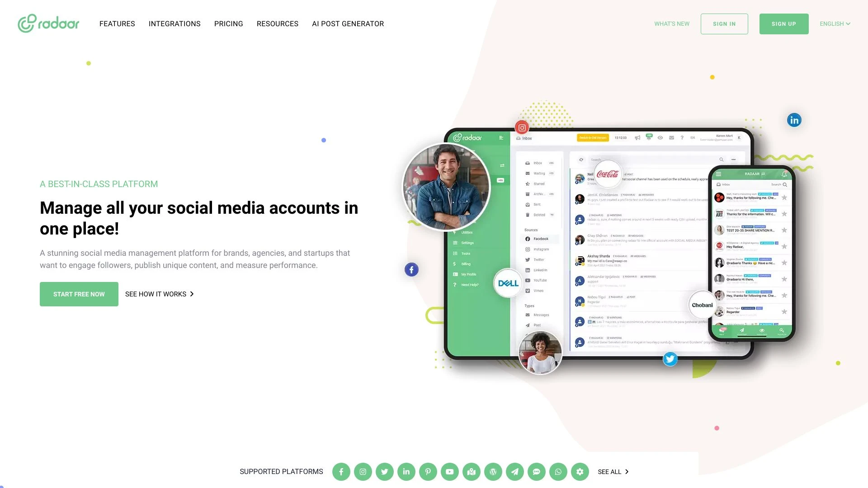
Task: Click the SIGN IN button
Action: [724, 24]
